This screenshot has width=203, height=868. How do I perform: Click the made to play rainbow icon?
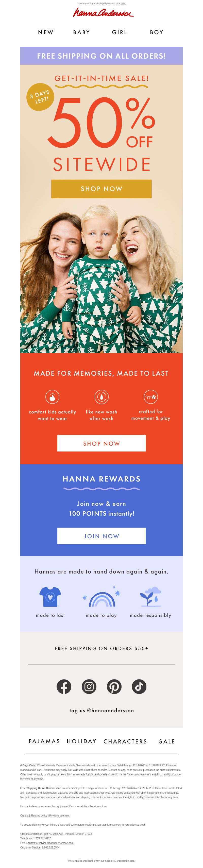[102, 597]
